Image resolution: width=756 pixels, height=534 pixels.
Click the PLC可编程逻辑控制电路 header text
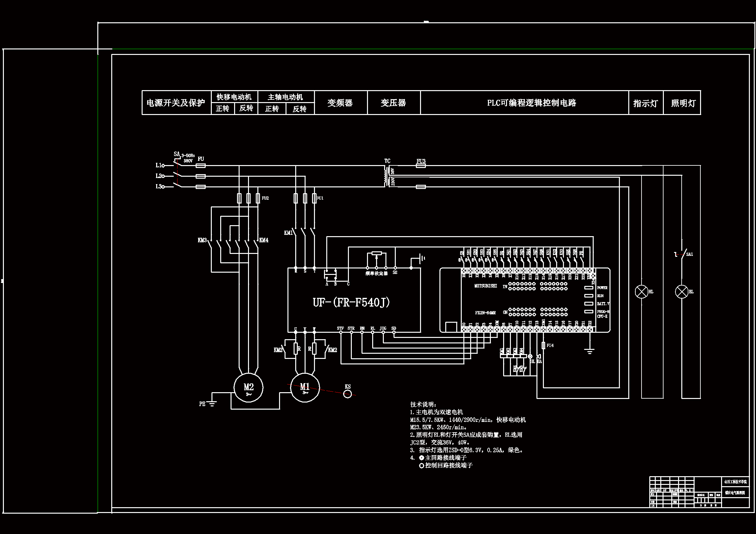tap(532, 103)
